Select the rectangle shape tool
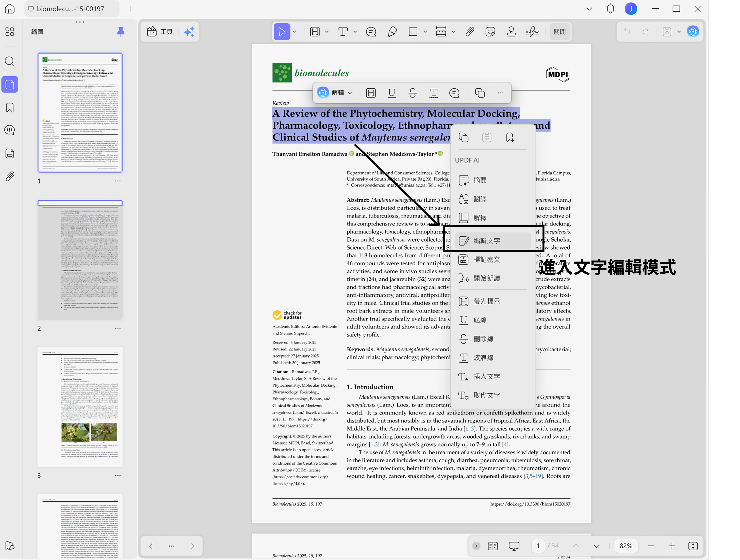Viewport: 740px width, 560px height. [413, 32]
